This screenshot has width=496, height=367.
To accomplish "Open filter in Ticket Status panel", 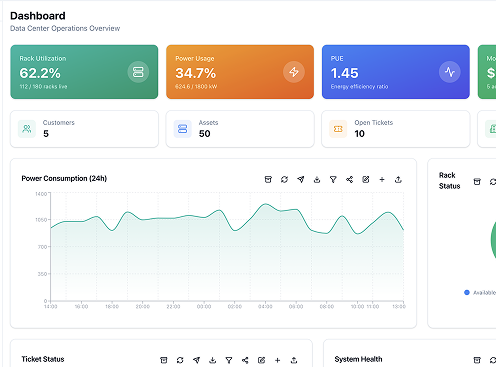I will [x=229, y=360].
